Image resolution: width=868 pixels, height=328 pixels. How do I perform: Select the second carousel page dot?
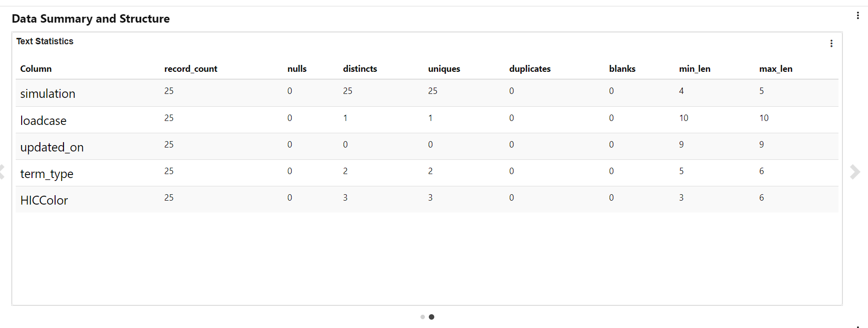tap(431, 317)
